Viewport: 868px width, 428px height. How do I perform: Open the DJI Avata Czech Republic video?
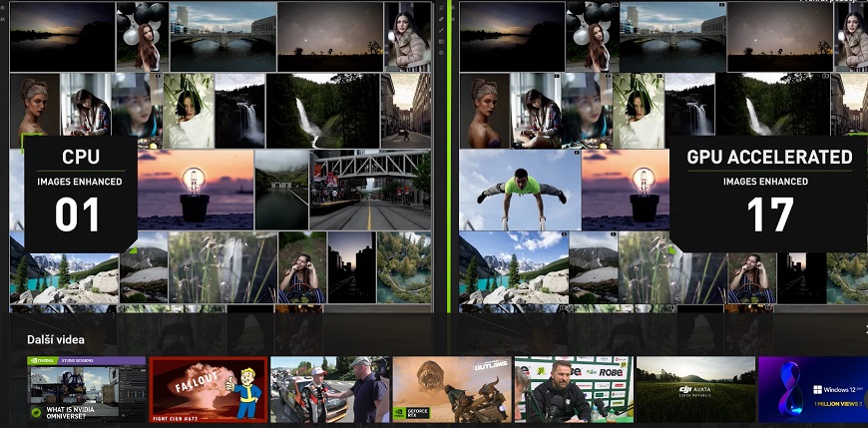coord(695,389)
